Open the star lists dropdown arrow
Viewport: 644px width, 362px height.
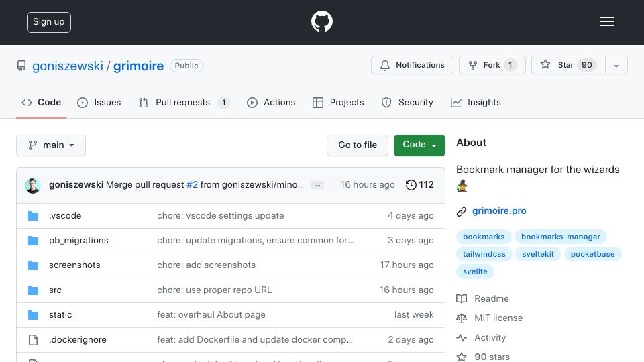[x=616, y=65]
